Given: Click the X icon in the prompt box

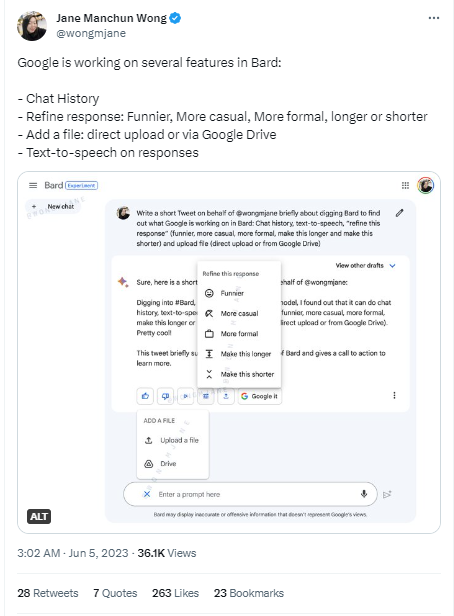Looking at the screenshot, I should pyautogui.click(x=147, y=494).
